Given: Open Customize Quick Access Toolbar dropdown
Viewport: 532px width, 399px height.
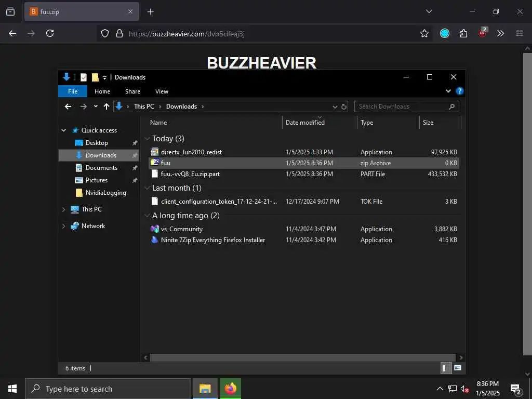Looking at the screenshot, I should [x=104, y=78].
